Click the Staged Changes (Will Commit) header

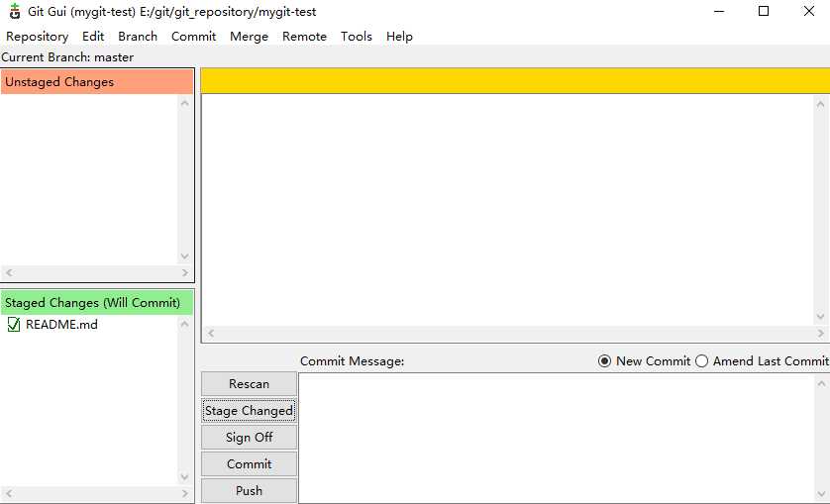click(x=97, y=303)
